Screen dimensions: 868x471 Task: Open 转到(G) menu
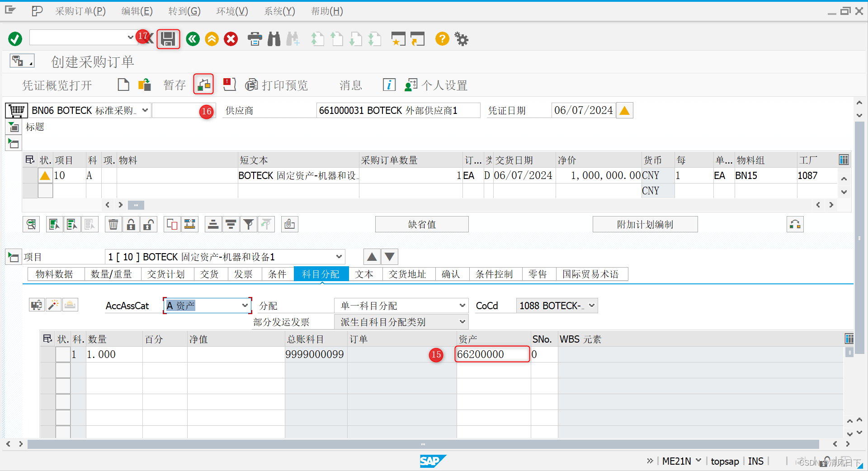coord(184,11)
